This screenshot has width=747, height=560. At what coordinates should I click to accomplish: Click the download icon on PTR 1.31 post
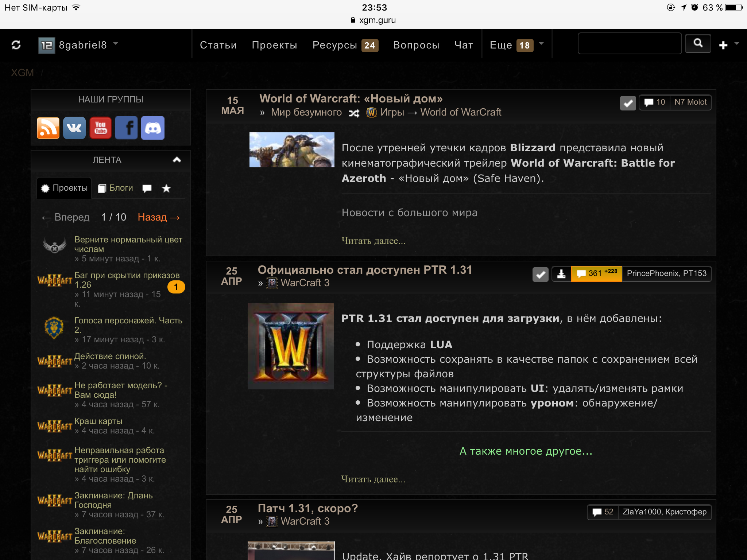click(561, 274)
